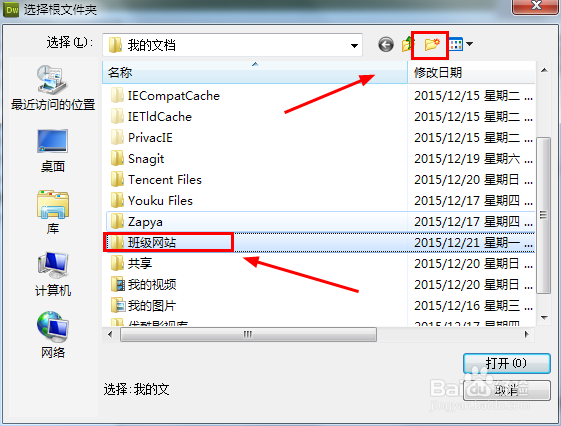Expand the 我的文档 location dropdown
The image size is (561, 426).
tap(354, 45)
